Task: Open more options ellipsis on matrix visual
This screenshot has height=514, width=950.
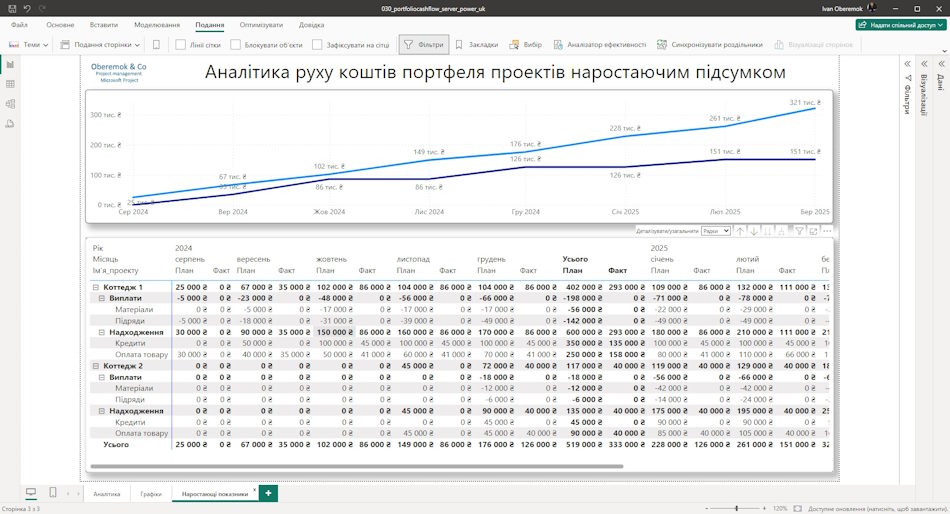Action: click(x=827, y=231)
